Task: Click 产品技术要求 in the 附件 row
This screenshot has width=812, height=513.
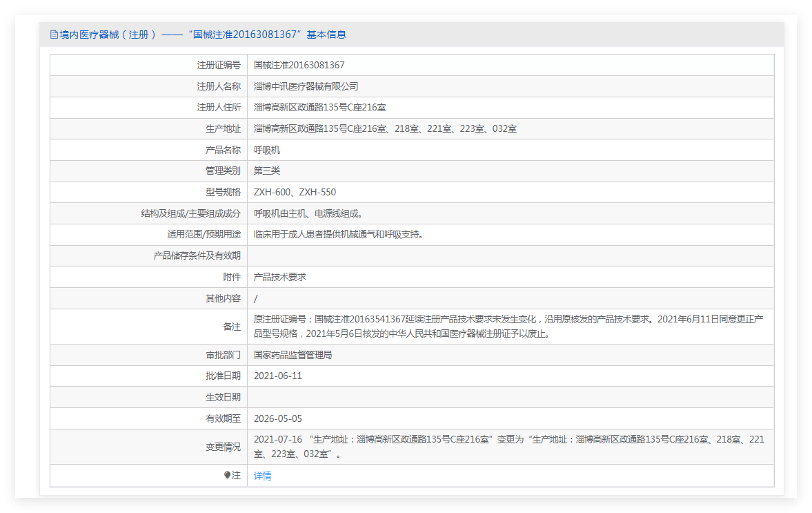Action: point(280,277)
